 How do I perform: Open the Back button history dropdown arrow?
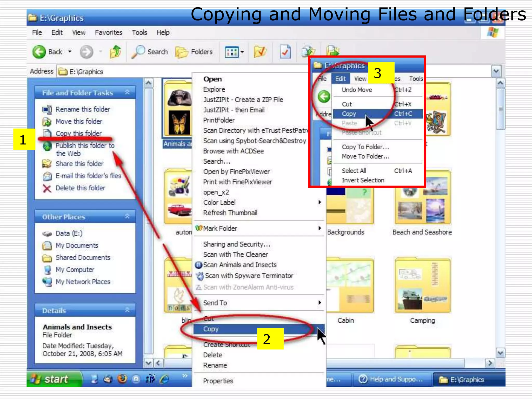(x=70, y=52)
